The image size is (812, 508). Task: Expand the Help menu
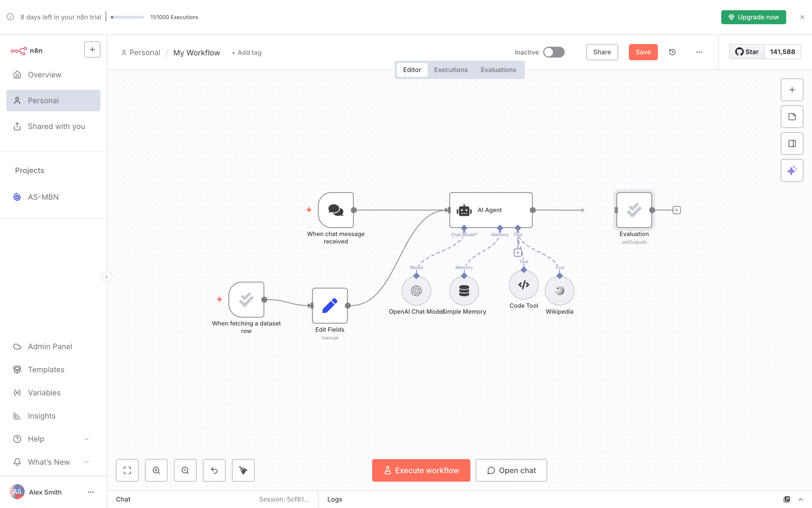point(53,439)
